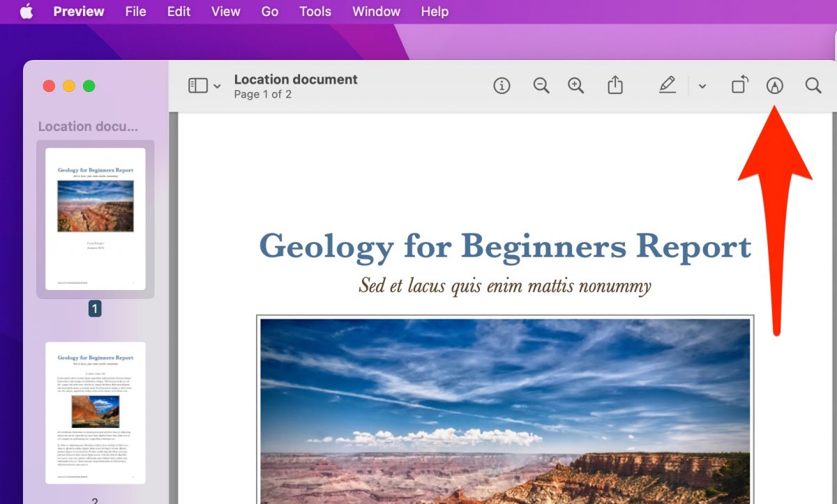Viewport: 837px width, 504px height.
Task: Open the File menu
Action: click(136, 12)
